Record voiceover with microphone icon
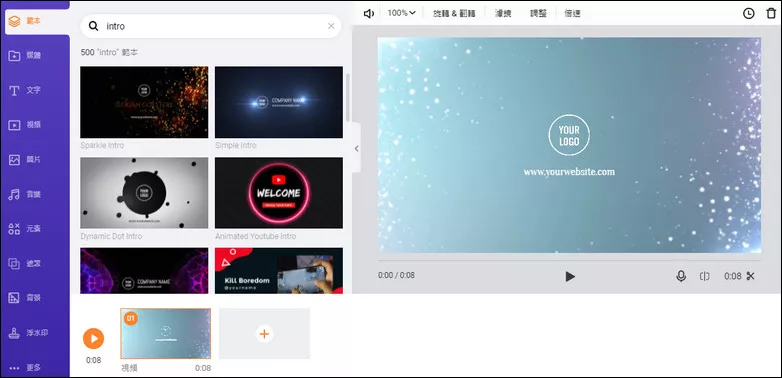 click(681, 276)
